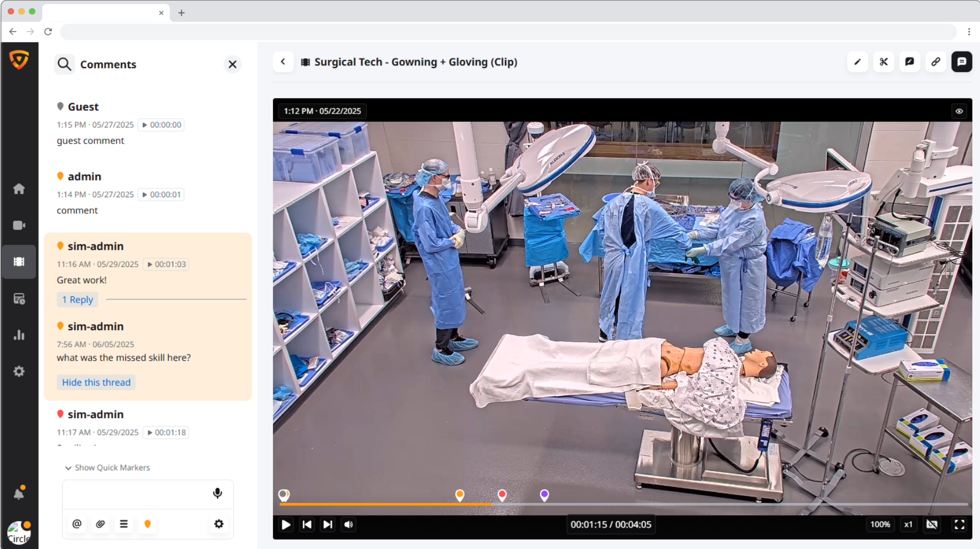Toggle picture-in-picture off in the player
980x549 pixels.
point(932,524)
